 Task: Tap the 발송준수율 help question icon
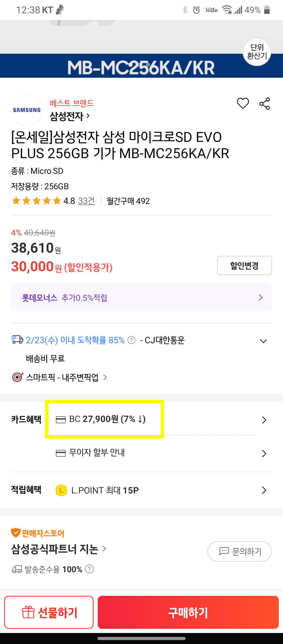click(x=89, y=569)
